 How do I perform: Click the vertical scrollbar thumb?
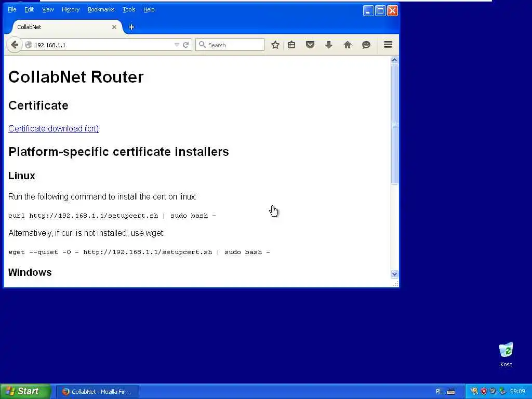click(x=394, y=124)
